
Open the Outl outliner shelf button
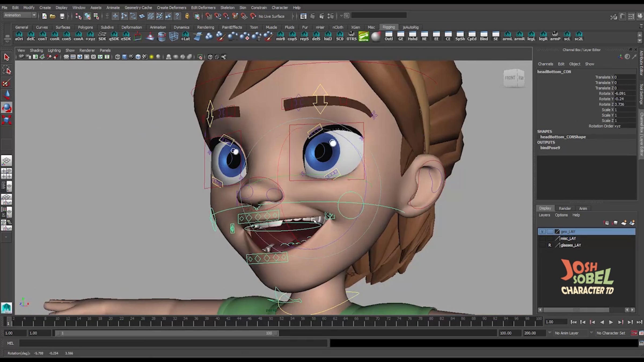tap(389, 36)
